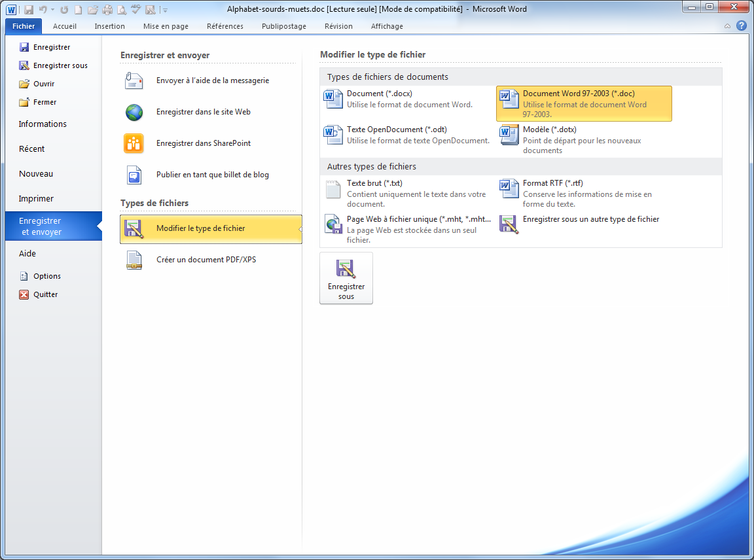Click the large Enregistrer sous button
This screenshot has height=560, width=754.
(346, 278)
